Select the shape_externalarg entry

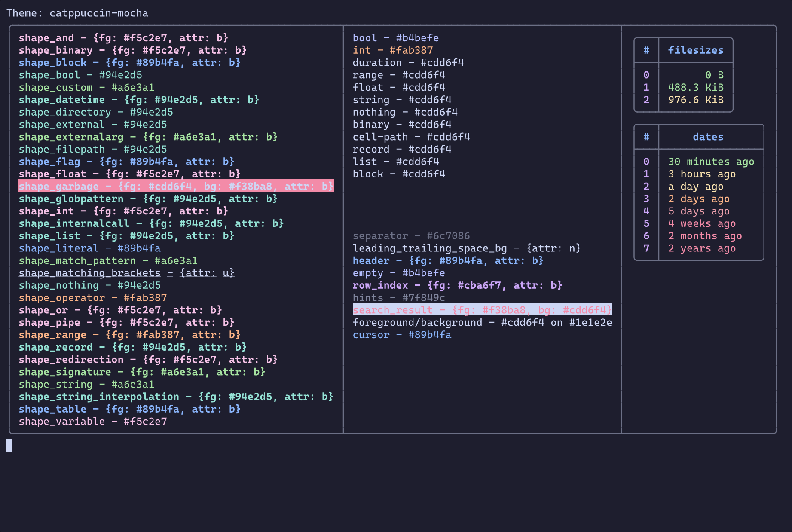pos(148,137)
